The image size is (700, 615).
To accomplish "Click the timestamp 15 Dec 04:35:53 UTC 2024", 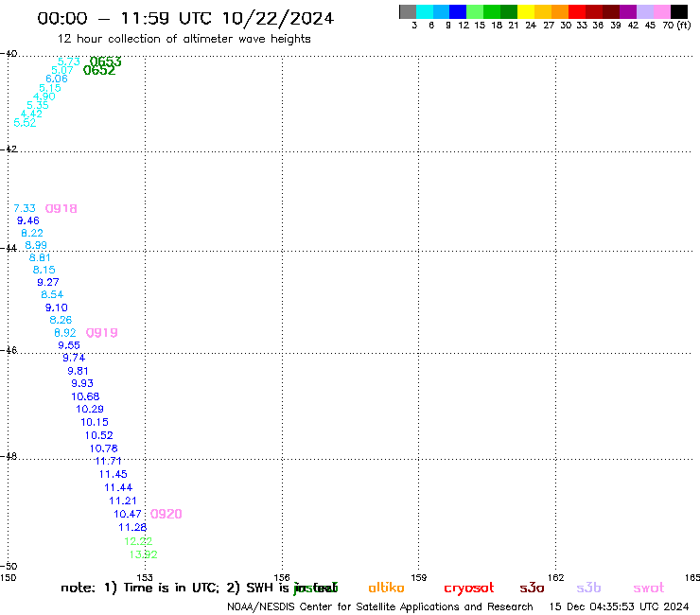I will [x=620, y=606].
